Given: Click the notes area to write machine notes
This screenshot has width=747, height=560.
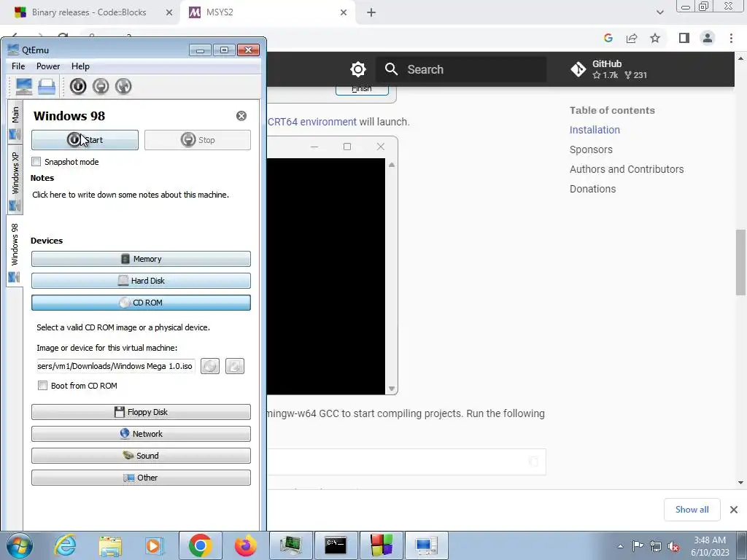Looking at the screenshot, I should pyautogui.click(x=131, y=195).
